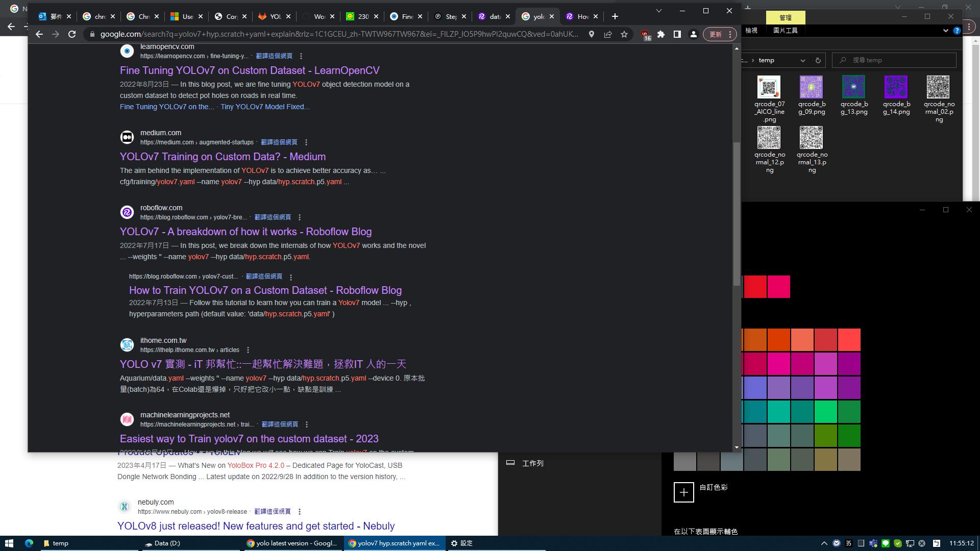Open 'YOLOv8 just released!' result in back window

click(x=256, y=526)
